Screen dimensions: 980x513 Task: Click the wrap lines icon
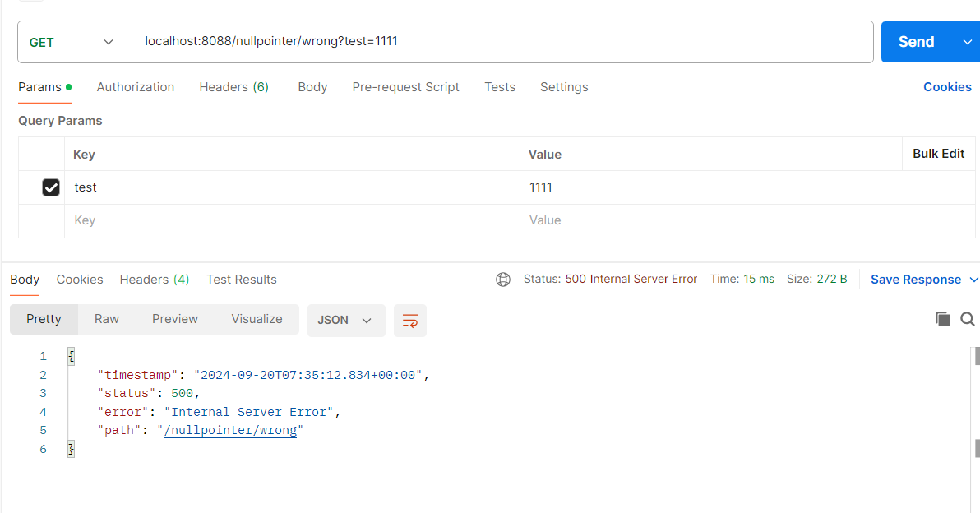[x=409, y=320]
